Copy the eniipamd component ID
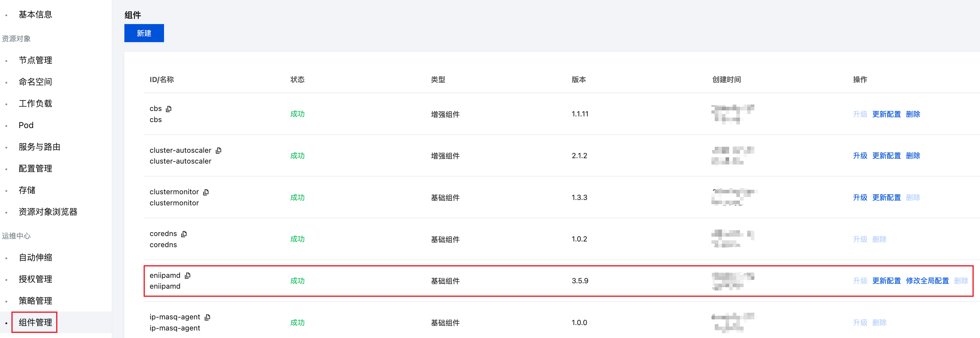Image resolution: width=980 pixels, height=338 pixels. tap(187, 275)
